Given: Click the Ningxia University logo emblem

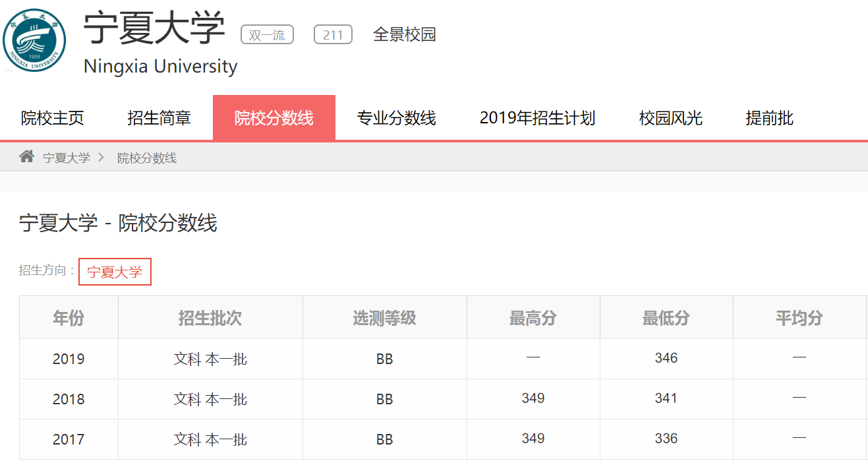Looking at the screenshot, I should (34, 40).
